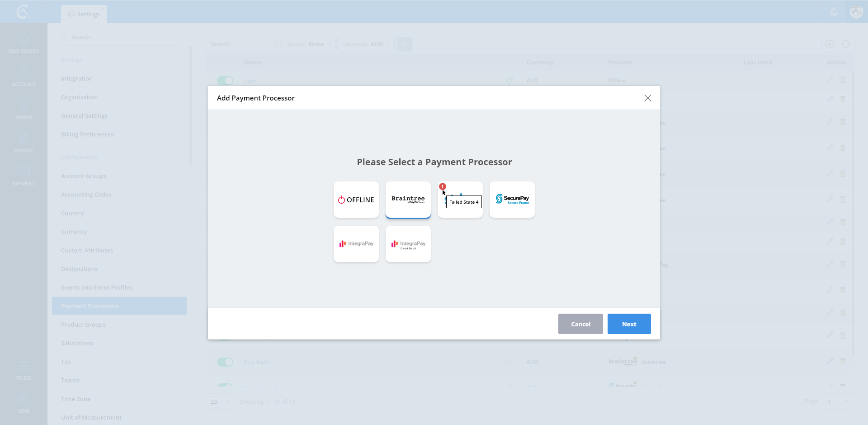Click the red error badge icon
The image size is (868, 425).
click(443, 186)
